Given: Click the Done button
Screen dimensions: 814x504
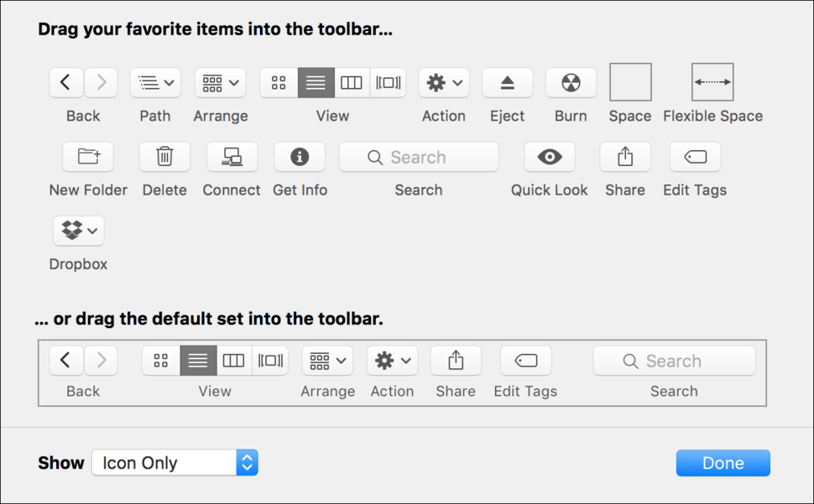Looking at the screenshot, I should 723,463.
